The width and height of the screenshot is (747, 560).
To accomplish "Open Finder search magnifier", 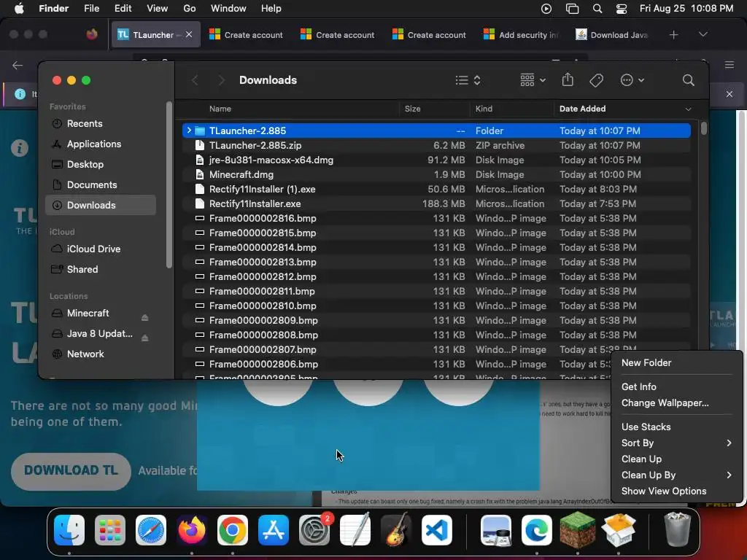I will pos(688,80).
